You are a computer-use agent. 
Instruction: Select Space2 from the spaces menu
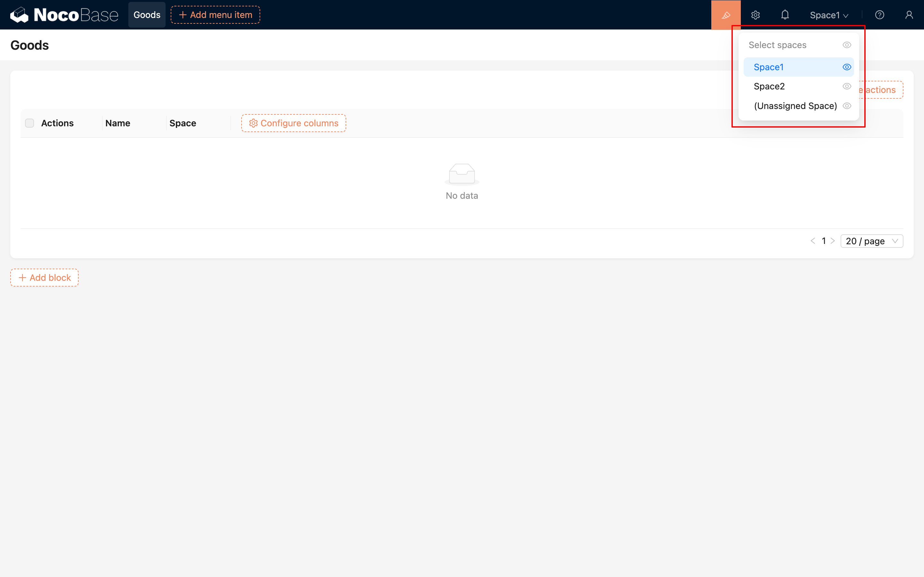click(769, 86)
